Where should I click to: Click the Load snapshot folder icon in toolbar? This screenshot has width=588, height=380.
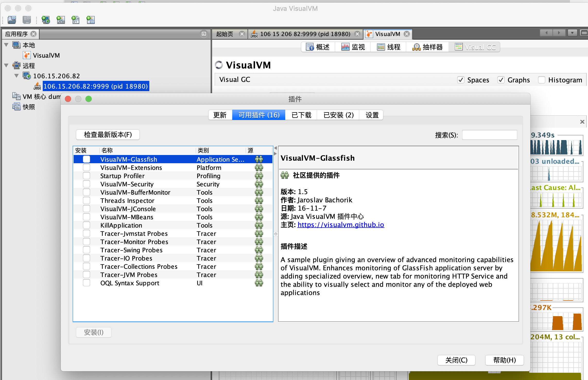pos(12,20)
